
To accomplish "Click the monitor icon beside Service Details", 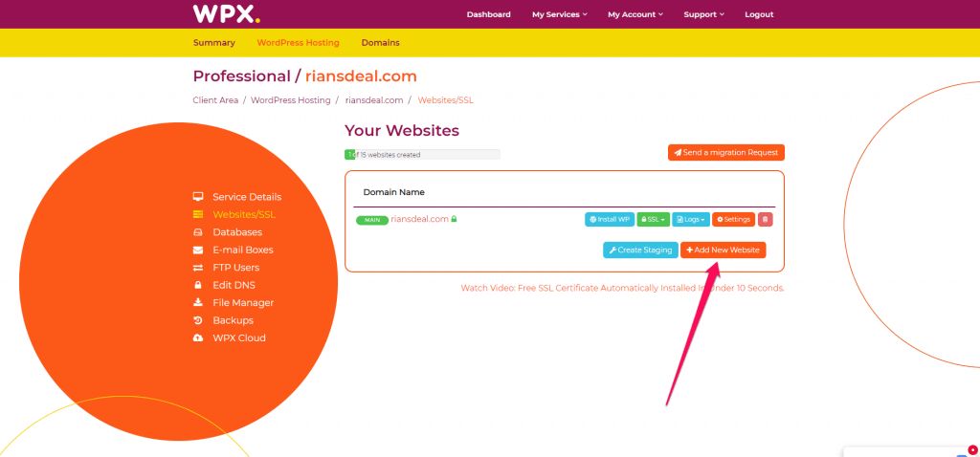I will pyautogui.click(x=198, y=197).
